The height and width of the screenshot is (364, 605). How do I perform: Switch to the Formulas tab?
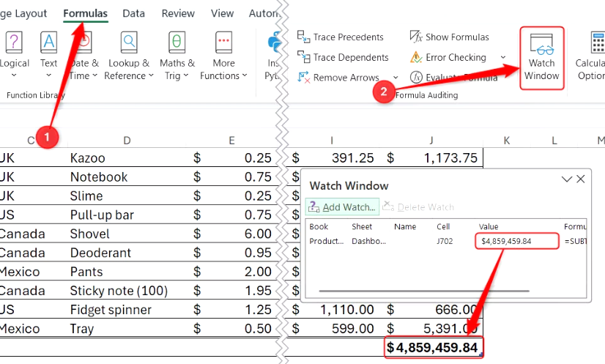pos(85,13)
